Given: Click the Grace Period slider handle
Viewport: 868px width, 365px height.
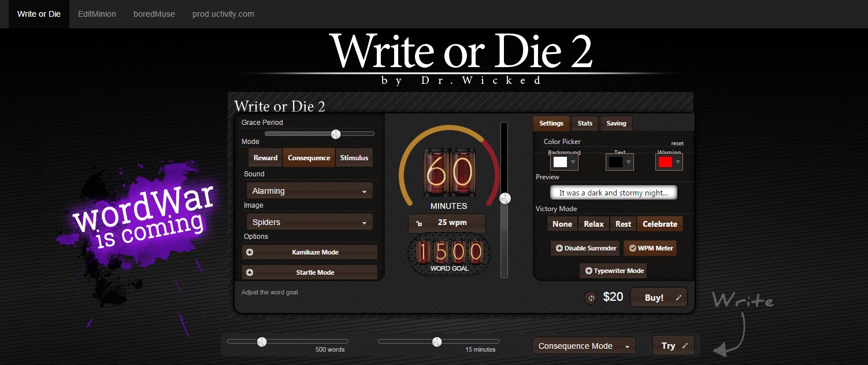Looking at the screenshot, I should point(336,134).
